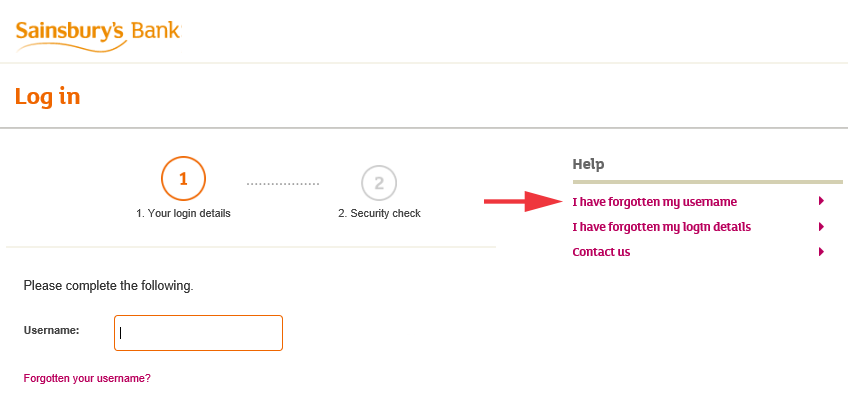Click the Sainsbury's Bank logo
This screenshot has width=848, height=394.
pos(98,36)
